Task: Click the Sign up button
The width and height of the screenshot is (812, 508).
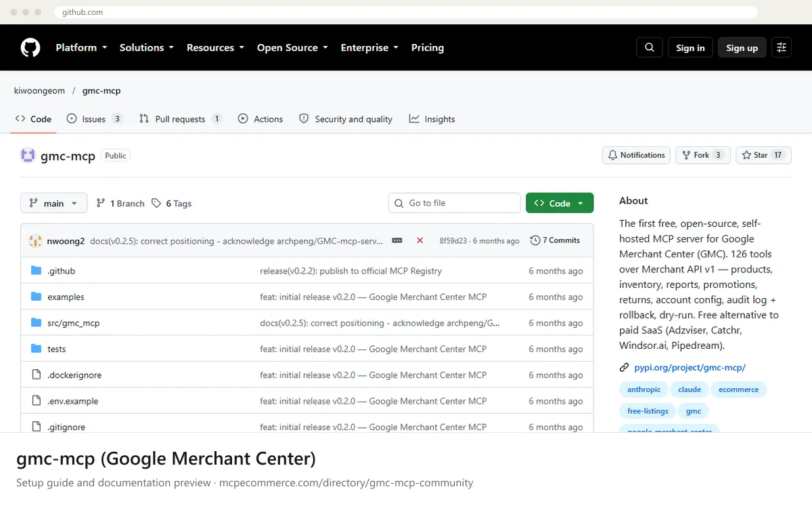Action: tap(742, 47)
